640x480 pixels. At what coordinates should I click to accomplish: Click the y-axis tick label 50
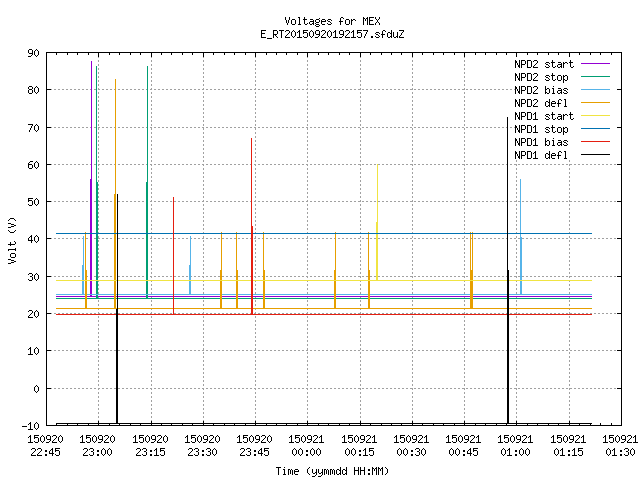click(33, 202)
